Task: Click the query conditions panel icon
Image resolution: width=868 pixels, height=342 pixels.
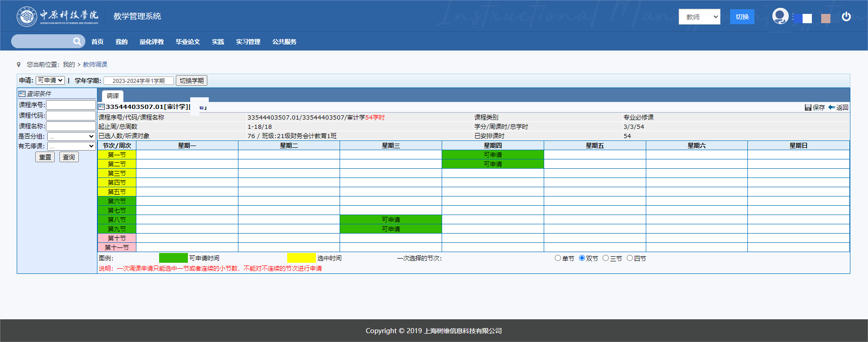Action: point(22,94)
